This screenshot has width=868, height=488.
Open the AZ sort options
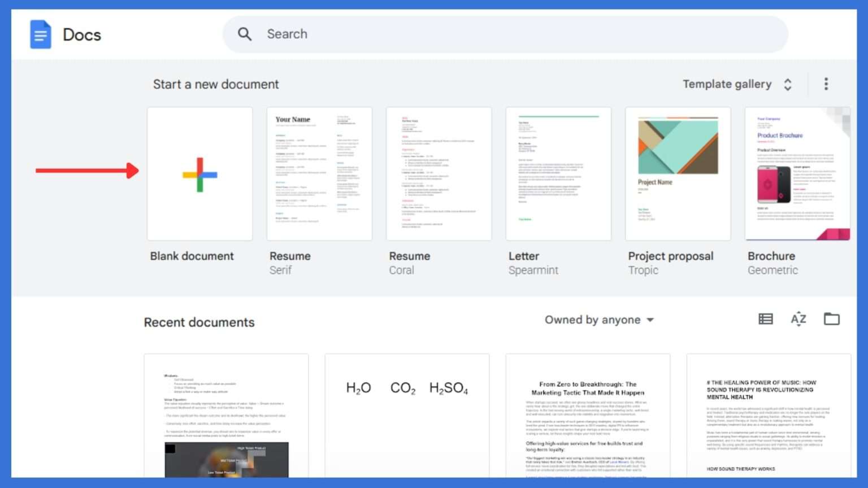pos(798,319)
